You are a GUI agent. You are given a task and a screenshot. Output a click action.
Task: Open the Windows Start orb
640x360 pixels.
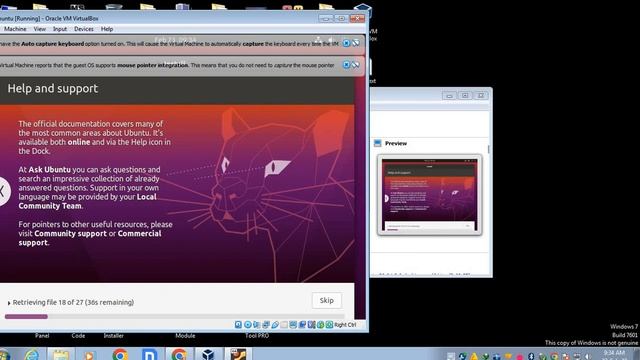pyautogui.click(x=5, y=354)
